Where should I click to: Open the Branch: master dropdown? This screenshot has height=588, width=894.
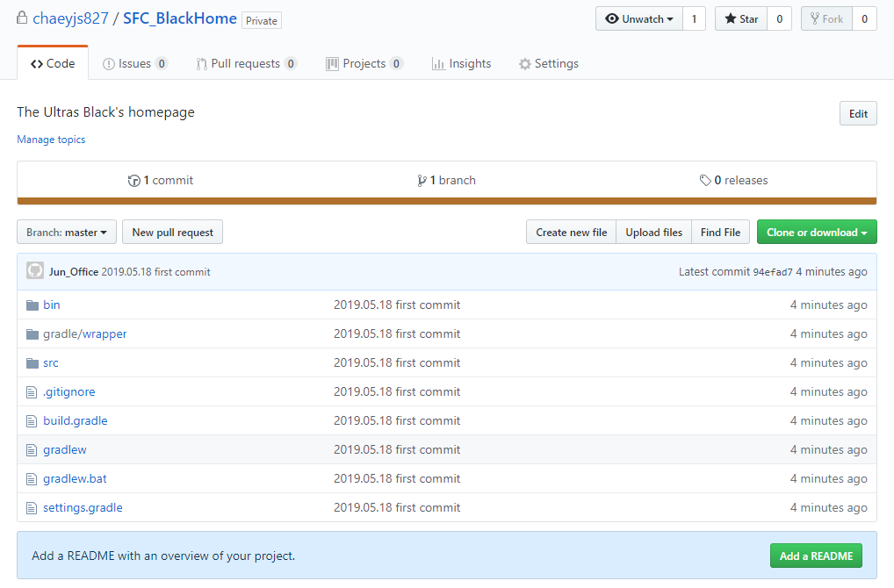[67, 232]
